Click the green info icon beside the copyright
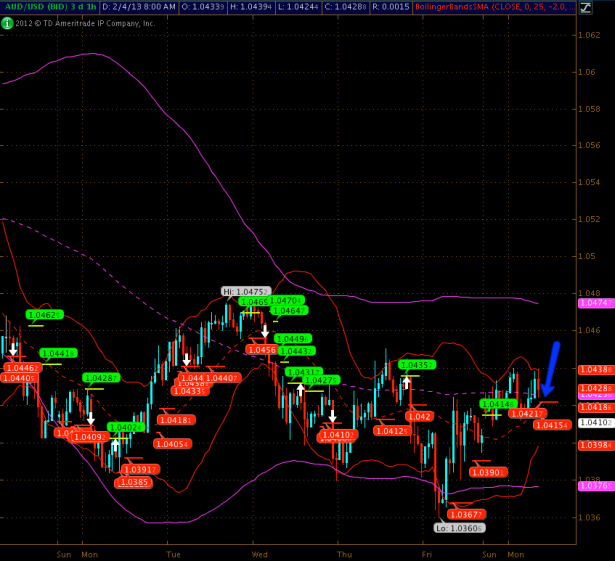This screenshot has width=615, height=561. pos(8,23)
